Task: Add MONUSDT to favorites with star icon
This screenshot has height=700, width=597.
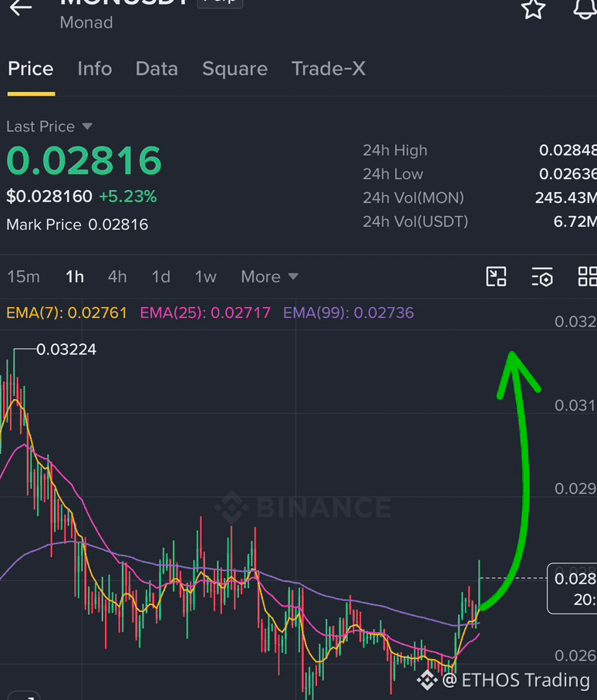Action: (533, 8)
